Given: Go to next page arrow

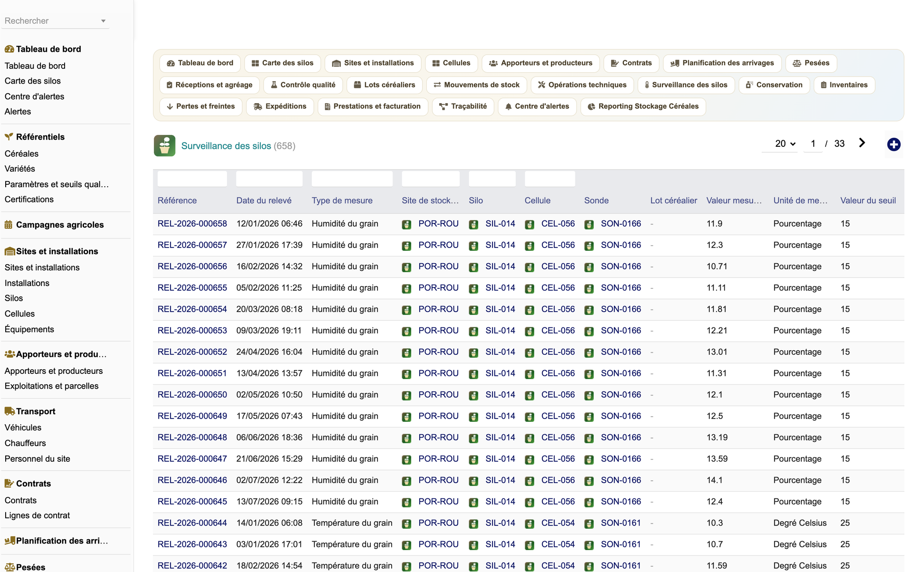Looking at the screenshot, I should (x=862, y=143).
